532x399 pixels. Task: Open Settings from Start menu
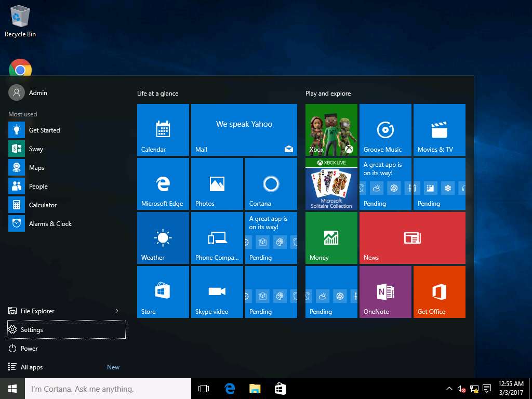tap(66, 329)
